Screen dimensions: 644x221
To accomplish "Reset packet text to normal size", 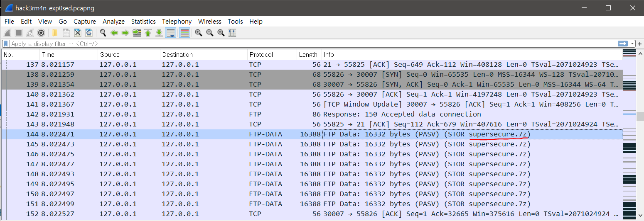I will tap(221, 33).
